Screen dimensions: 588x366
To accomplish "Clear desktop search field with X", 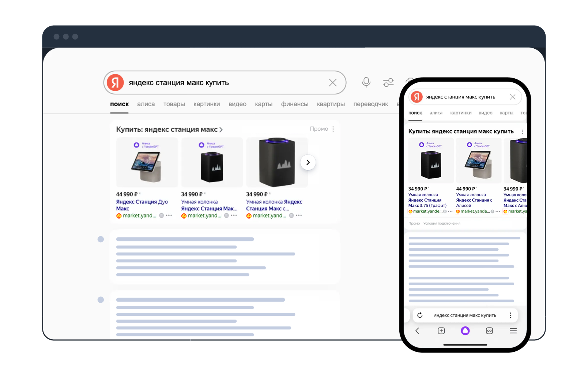I will click(333, 83).
